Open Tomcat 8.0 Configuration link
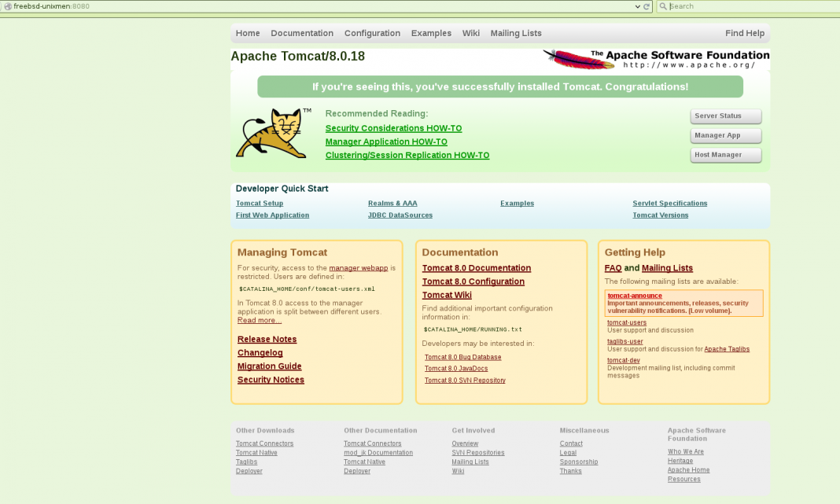The image size is (840, 504). pos(473,281)
